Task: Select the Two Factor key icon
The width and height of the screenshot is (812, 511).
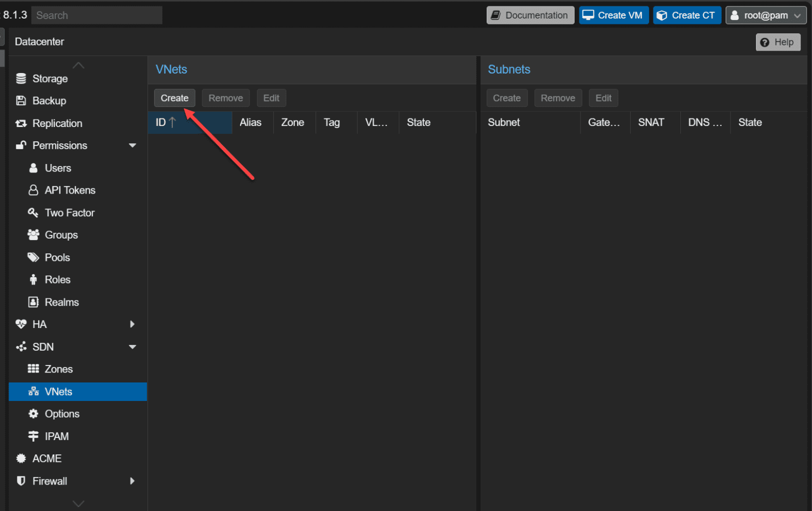Action: tap(33, 212)
